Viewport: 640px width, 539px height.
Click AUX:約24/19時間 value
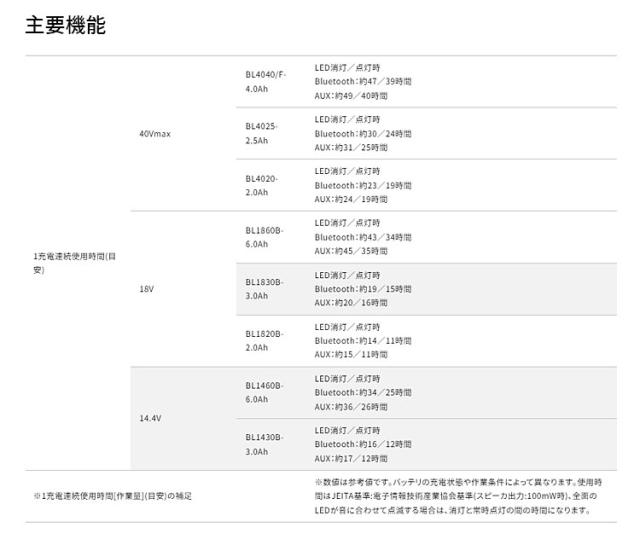pyautogui.click(x=351, y=200)
